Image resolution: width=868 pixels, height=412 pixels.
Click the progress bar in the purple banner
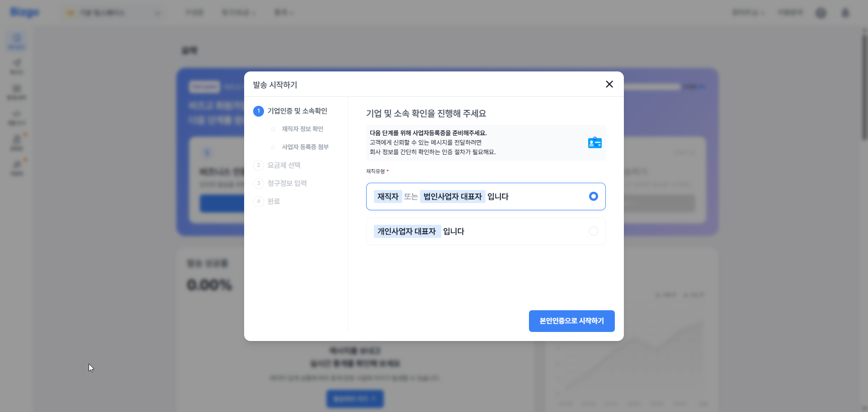point(651,86)
